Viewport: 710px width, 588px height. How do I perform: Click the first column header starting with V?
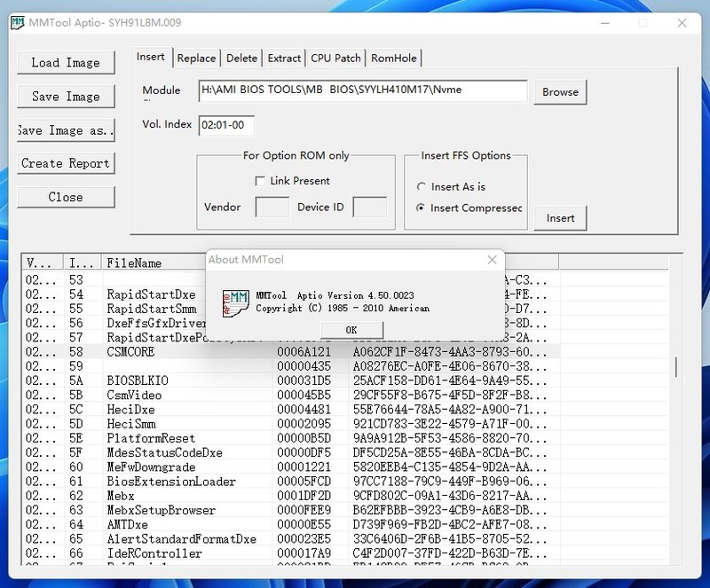tap(43, 263)
